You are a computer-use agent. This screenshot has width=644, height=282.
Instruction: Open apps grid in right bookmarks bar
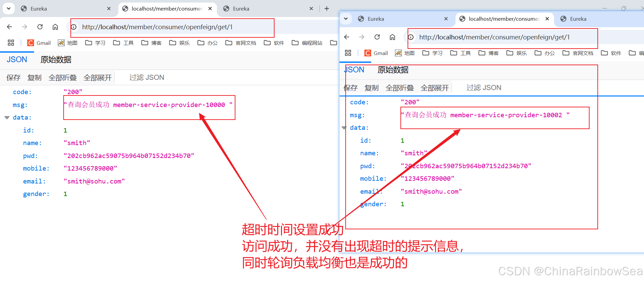[348, 53]
